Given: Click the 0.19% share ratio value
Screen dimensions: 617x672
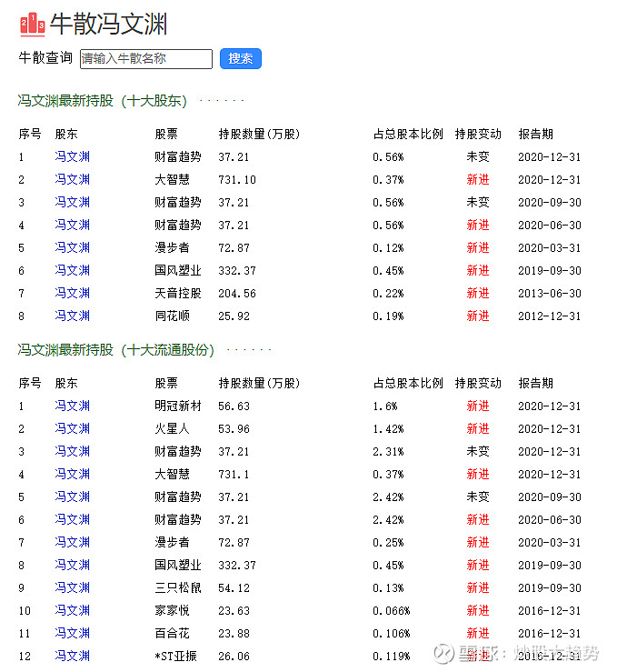Looking at the screenshot, I should click(x=388, y=316).
